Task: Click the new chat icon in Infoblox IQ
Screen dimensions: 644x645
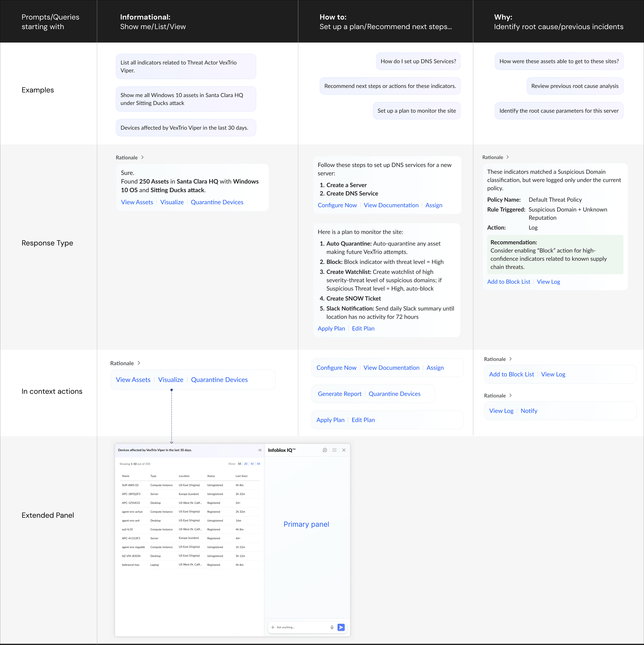Action: pyautogui.click(x=325, y=450)
